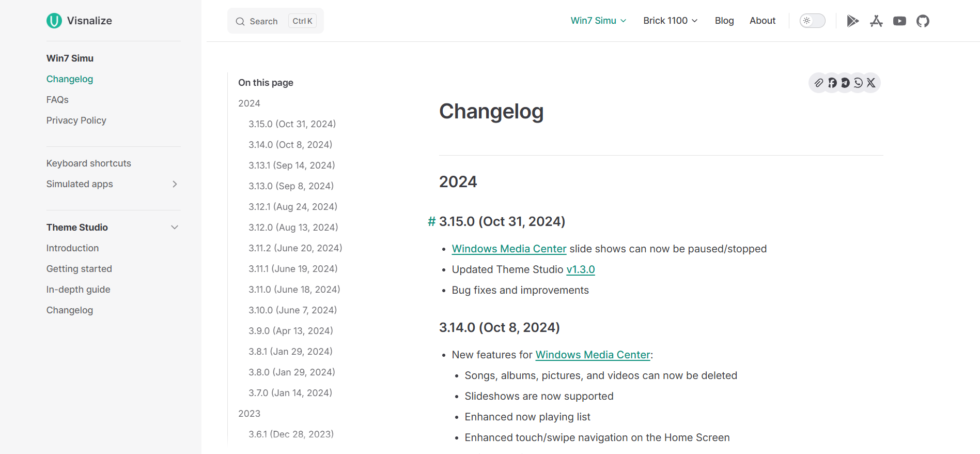980x454 pixels.
Task: Share the page via Telegram
Action: [845, 83]
